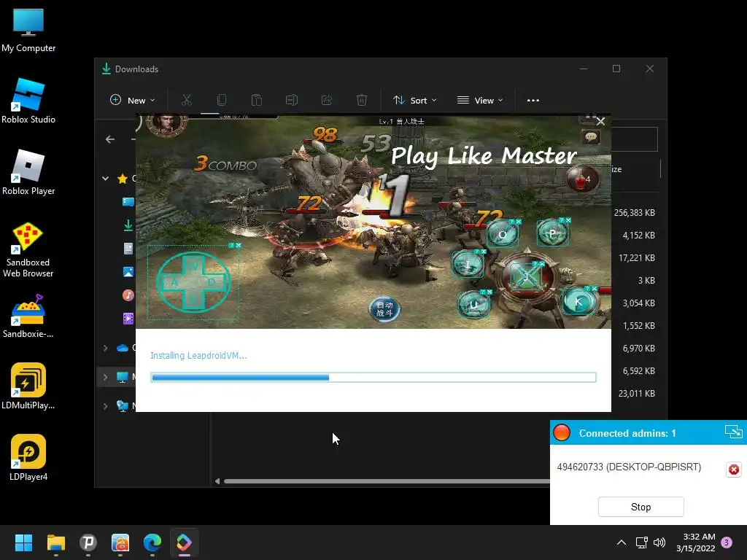The image size is (747, 560).
Task: Open the Sort dropdown menu
Action: click(x=414, y=101)
